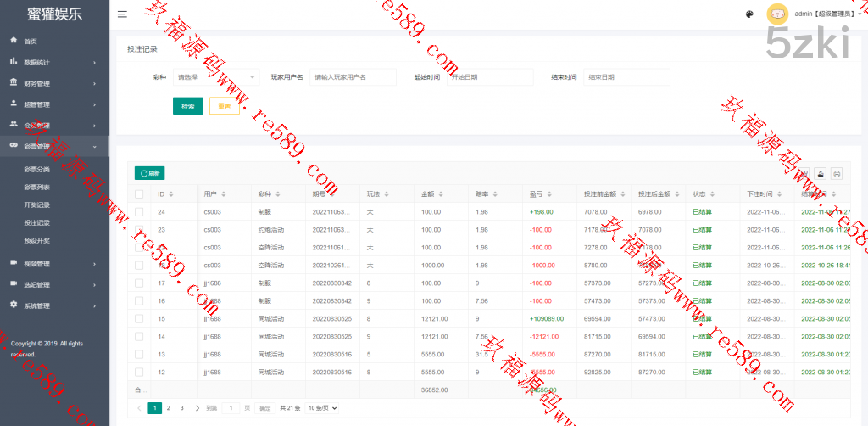Sort by the 投注后金额 column arrows
This screenshot has height=426, width=868.
pos(677,194)
